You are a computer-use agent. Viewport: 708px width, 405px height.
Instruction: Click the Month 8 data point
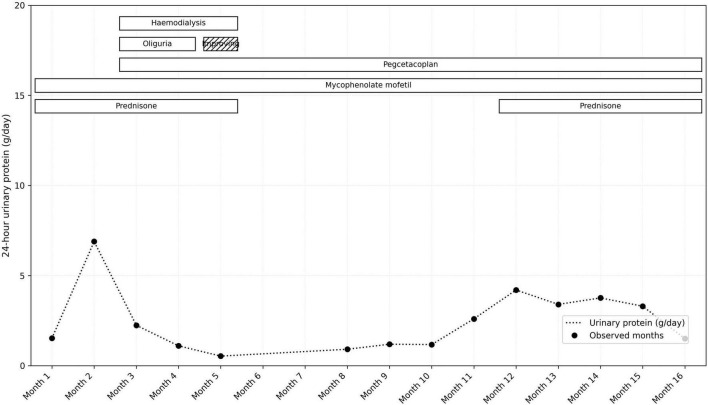(347, 349)
